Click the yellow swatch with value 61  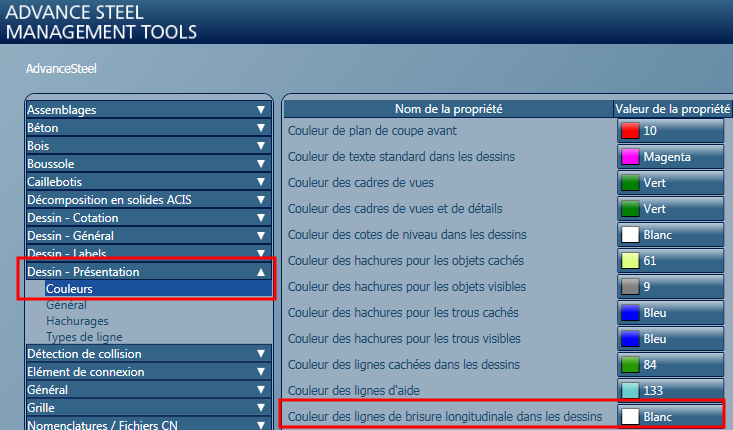pos(630,261)
